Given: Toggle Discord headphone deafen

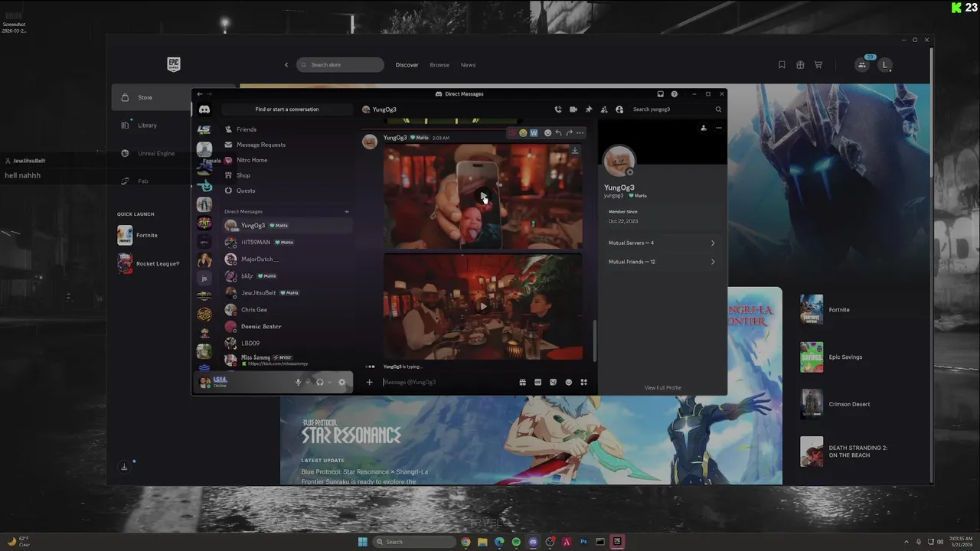Looking at the screenshot, I should point(320,382).
